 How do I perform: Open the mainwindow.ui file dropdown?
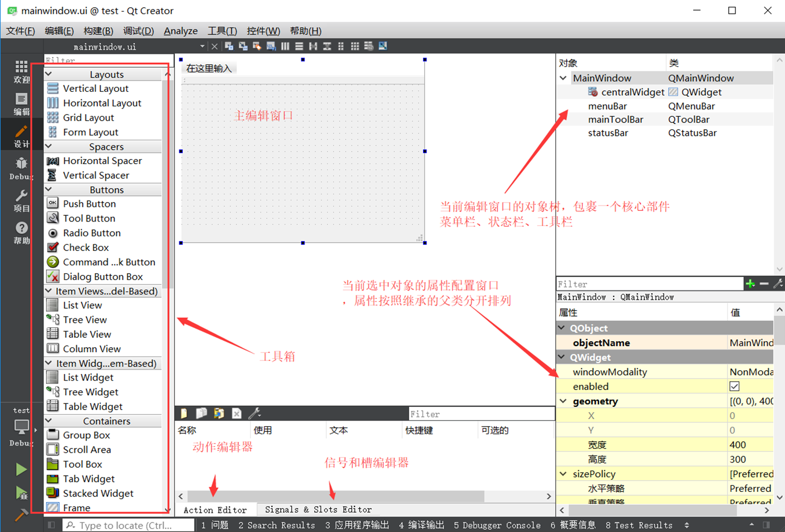pos(202,46)
